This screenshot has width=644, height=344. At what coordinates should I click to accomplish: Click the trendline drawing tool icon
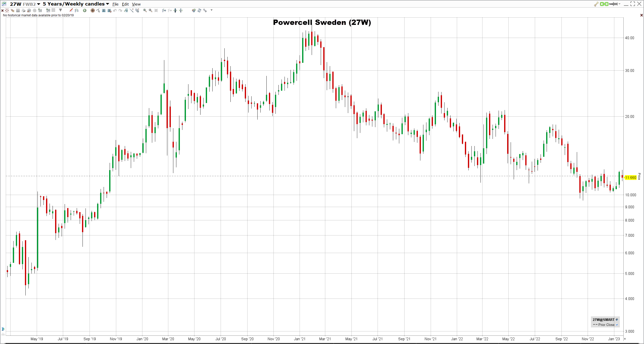(x=131, y=10)
